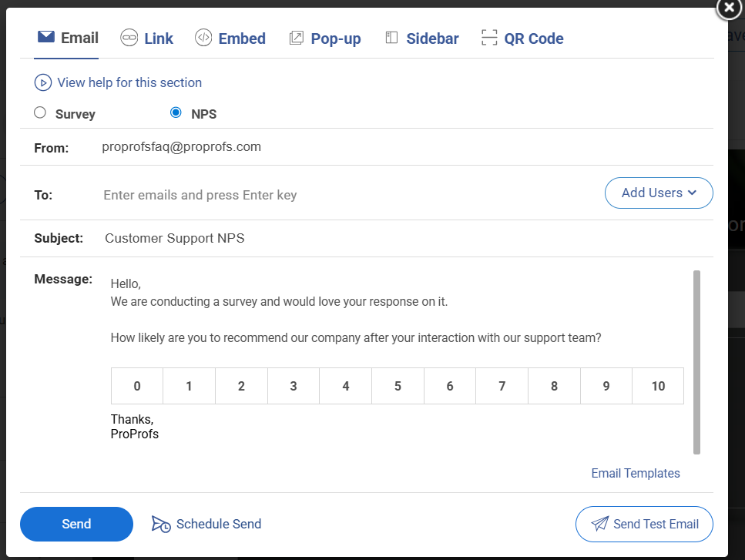The image size is (745, 560).
Task: Open the Email Templates link
Action: click(x=635, y=473)
